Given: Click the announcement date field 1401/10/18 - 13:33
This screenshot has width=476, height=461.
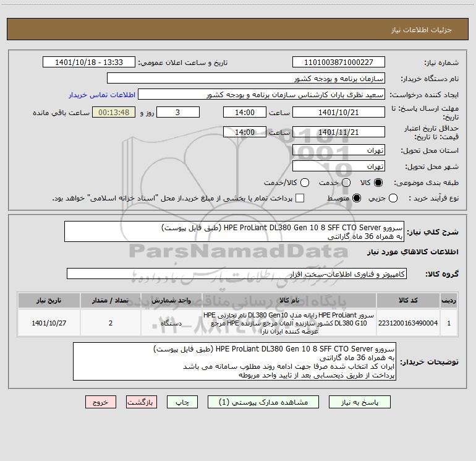Looking at the screenshot, I should point(89,62).
